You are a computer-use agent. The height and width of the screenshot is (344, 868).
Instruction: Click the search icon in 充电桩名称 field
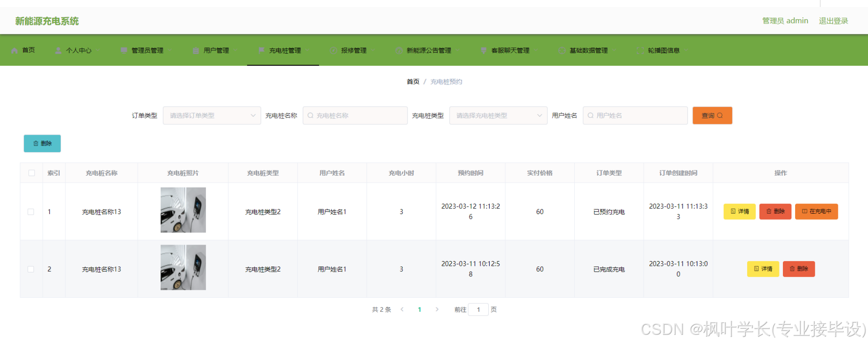pos(310,116)
